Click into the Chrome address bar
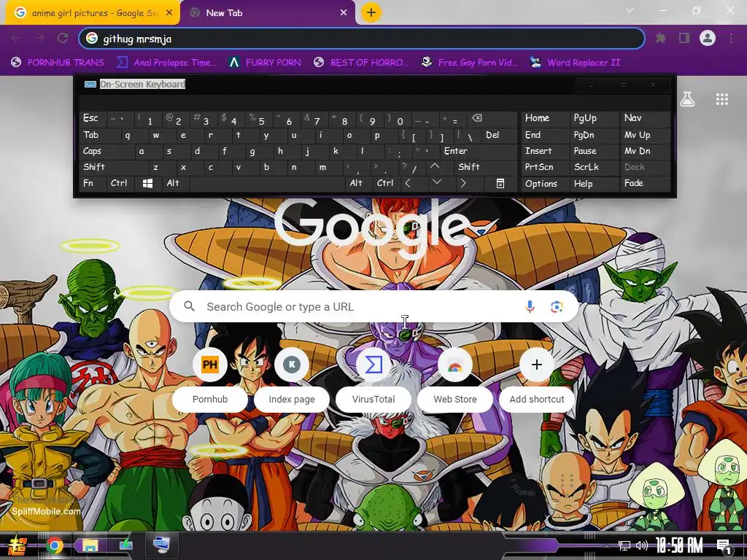This screenshot has height=560, width=747. tap(362, 39)
